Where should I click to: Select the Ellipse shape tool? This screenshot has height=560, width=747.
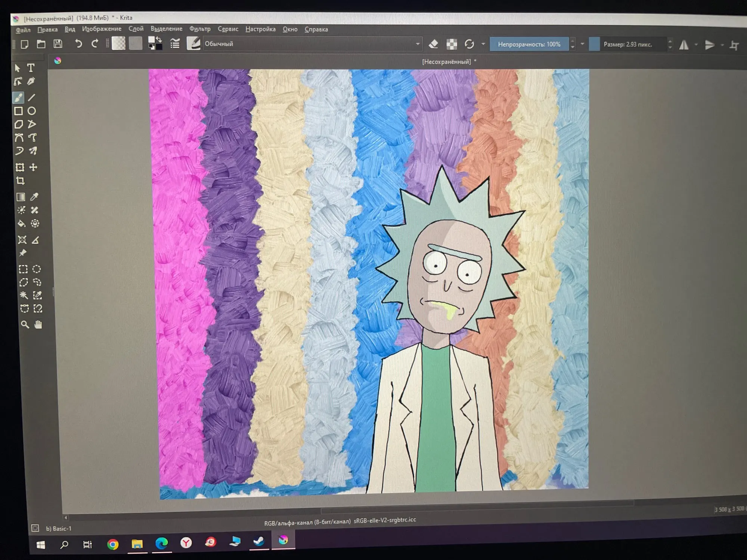pos(32,111)
